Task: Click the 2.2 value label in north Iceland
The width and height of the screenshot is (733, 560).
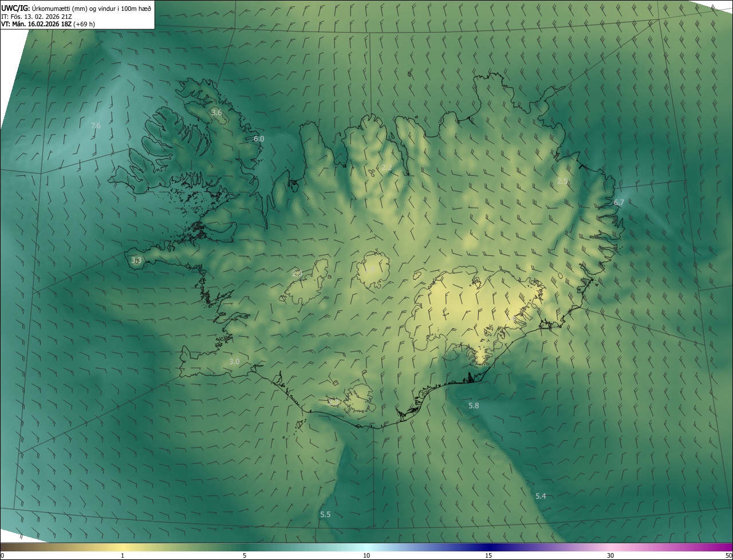Action: pyautogui.click(x=387, y=168)
